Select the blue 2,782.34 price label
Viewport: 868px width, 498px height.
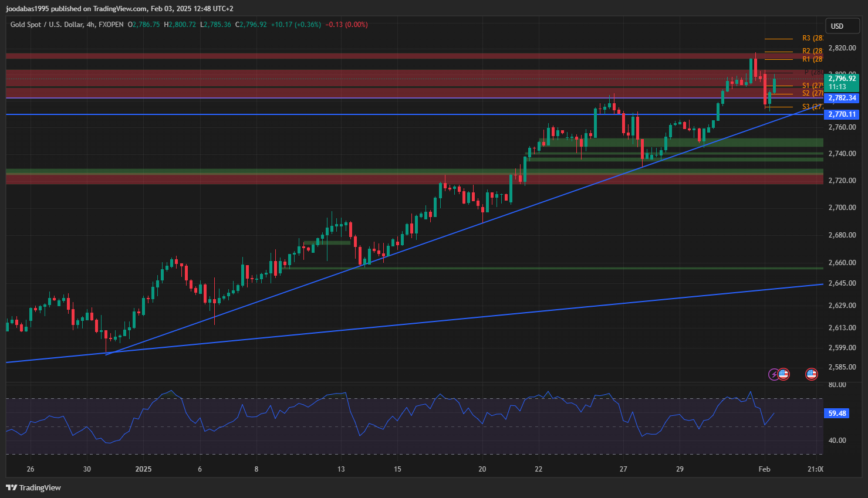[842, 98]
